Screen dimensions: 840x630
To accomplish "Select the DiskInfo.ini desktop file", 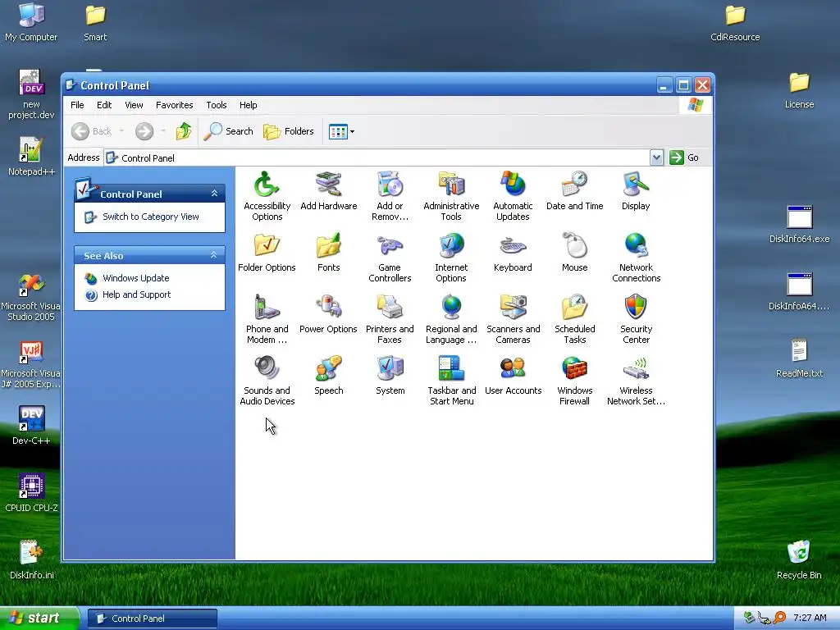I will tap(31, 559).
